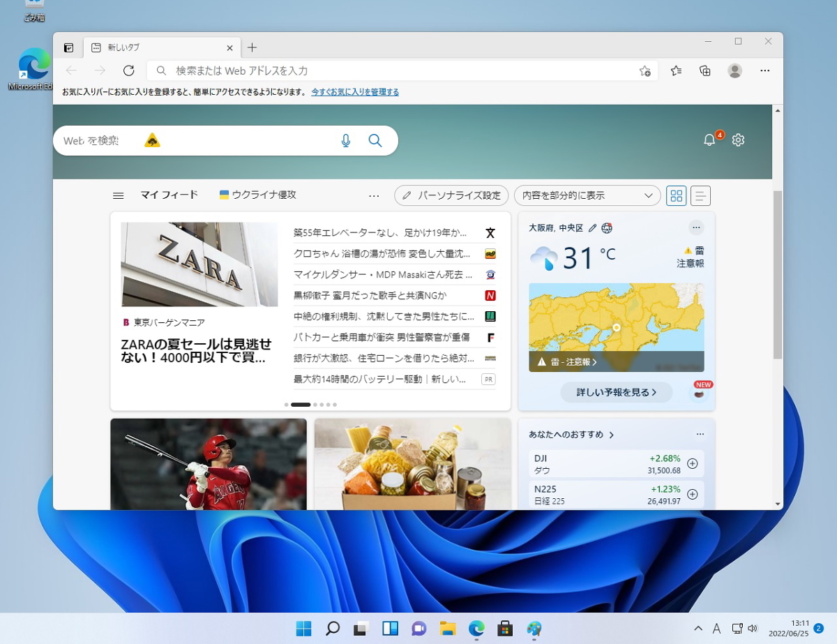Open headline マイケルダンサー・MDP Masakiさん
Image resolution: width=837 pixels, height=644 pixels.
click(384, 274)
